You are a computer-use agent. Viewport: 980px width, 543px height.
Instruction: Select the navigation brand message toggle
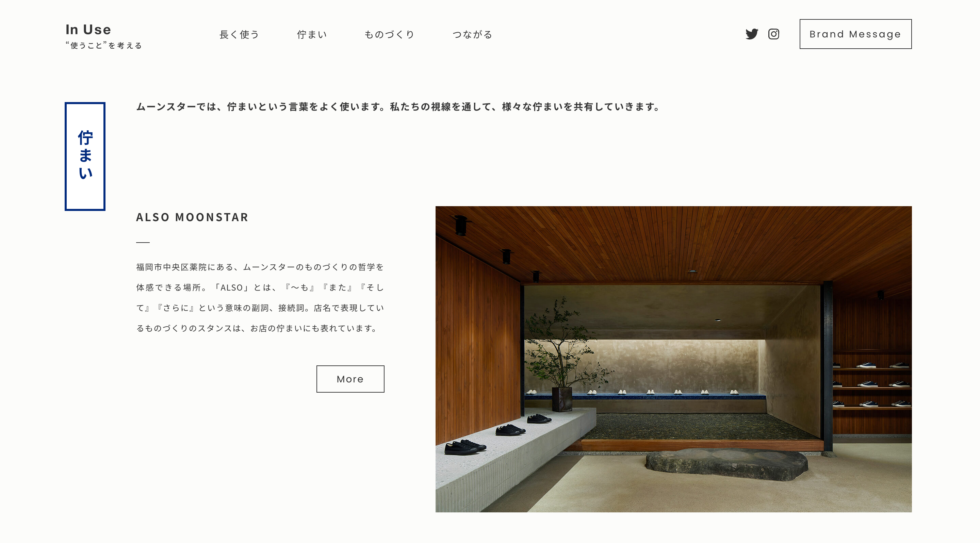tap(856, 34)
